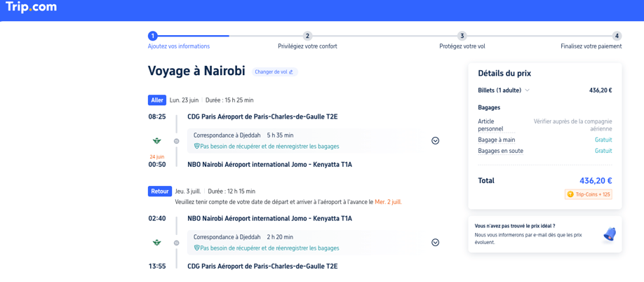Click the Retour badge
644x282 pixels.
coord(160,192)
